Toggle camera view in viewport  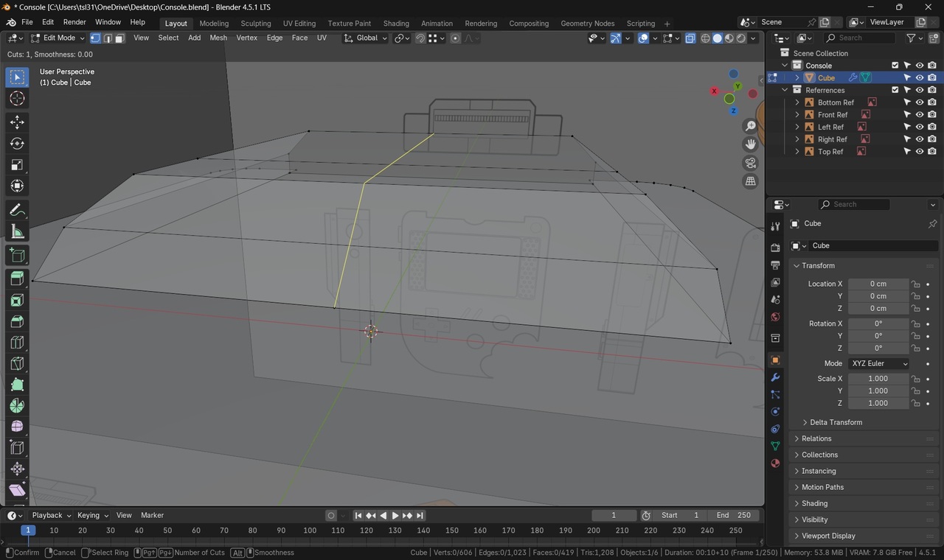click(x=751, y=163)
